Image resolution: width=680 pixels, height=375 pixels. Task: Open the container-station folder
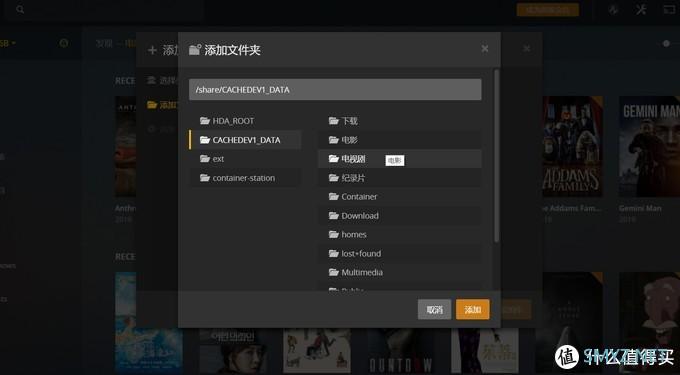click(246, 178)
